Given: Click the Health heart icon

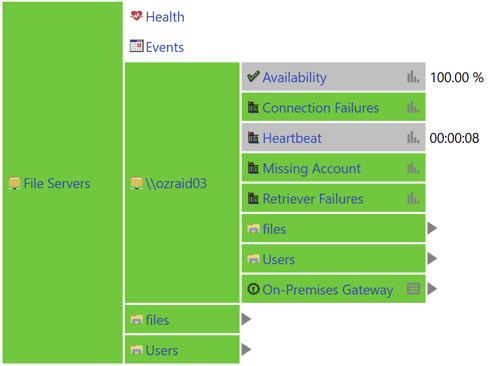Looking at the screenshot, I should 136,16.
